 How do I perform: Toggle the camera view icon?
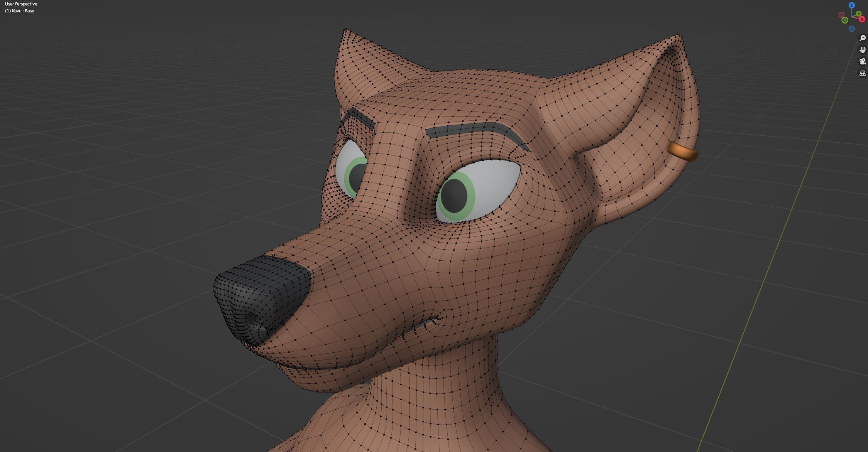tap(863, 61)
